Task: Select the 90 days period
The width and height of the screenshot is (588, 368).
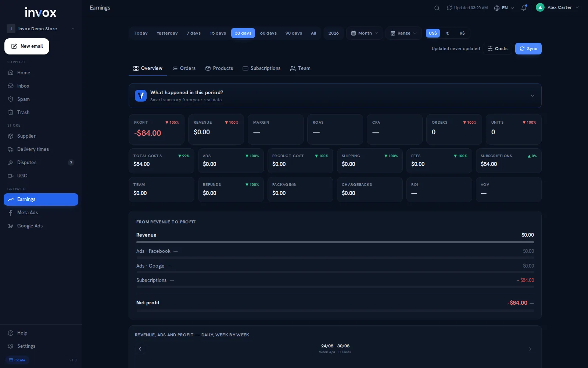Action: [x=294, y=33]
